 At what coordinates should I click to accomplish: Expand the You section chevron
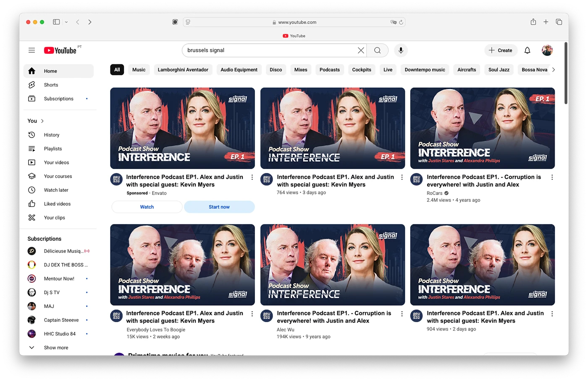point(42,121)
